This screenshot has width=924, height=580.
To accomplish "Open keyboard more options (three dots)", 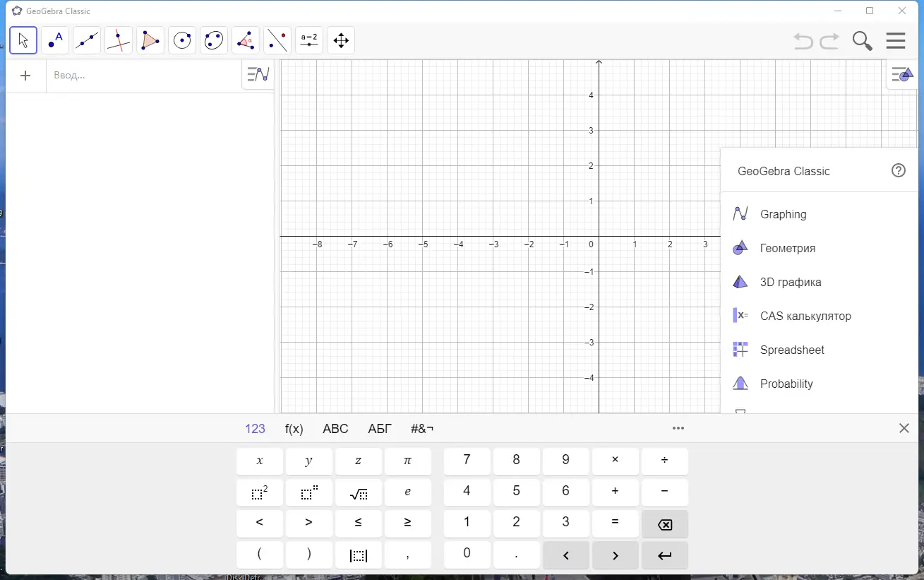I will coord(678,428).
